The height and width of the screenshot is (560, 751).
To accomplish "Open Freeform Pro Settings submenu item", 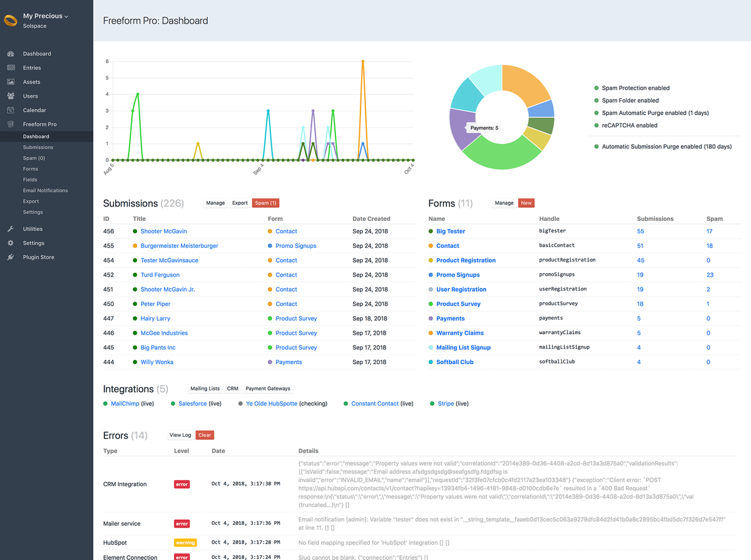I will (x=33, y=212).
